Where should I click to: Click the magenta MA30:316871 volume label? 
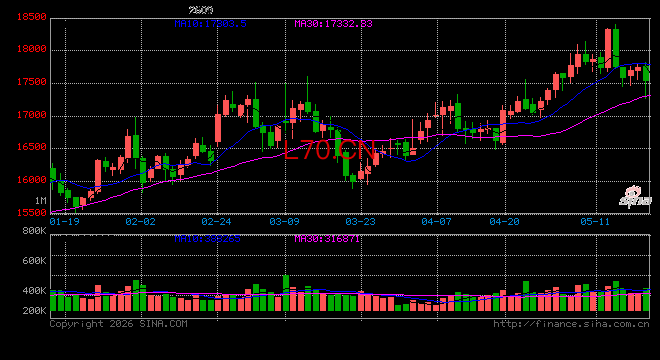click(x=327, y=239)
